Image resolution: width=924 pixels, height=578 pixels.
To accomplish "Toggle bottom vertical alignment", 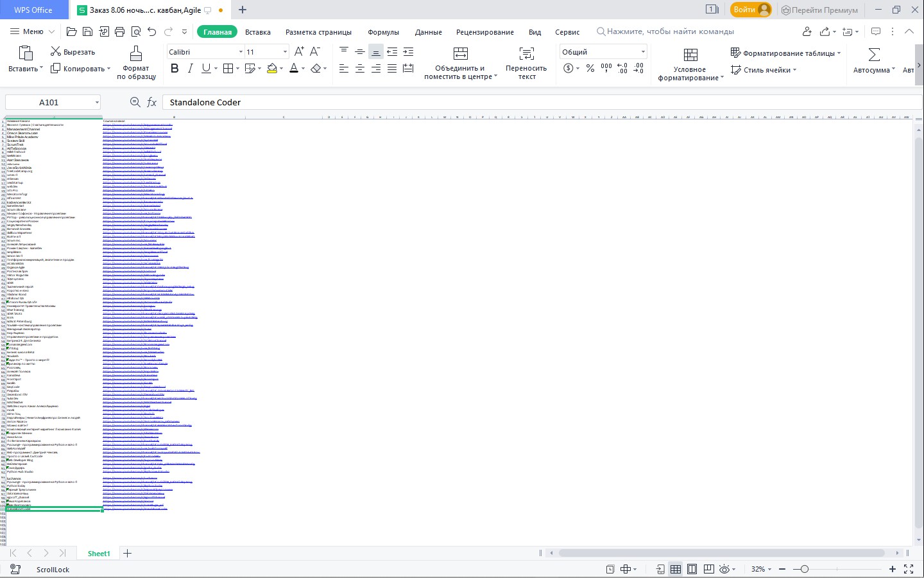I will tap(376, 52).
